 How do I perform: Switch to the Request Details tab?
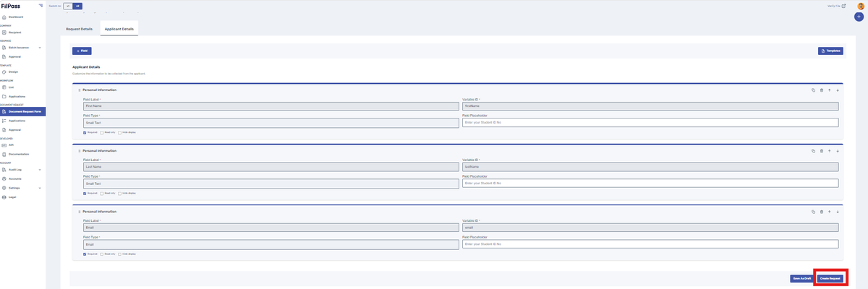(x=80, y=29)
